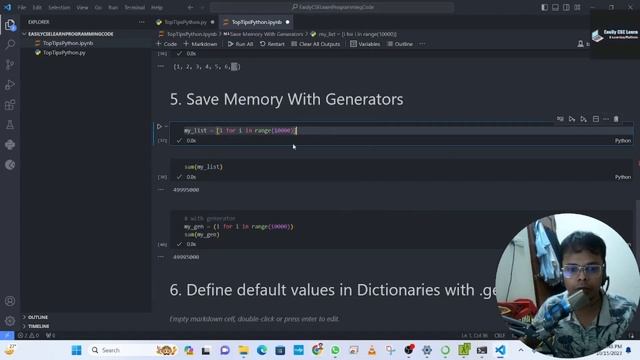Execute above cells from cell toolbar
This screenshot has width=640, height=360.
[x=572, y=119]
